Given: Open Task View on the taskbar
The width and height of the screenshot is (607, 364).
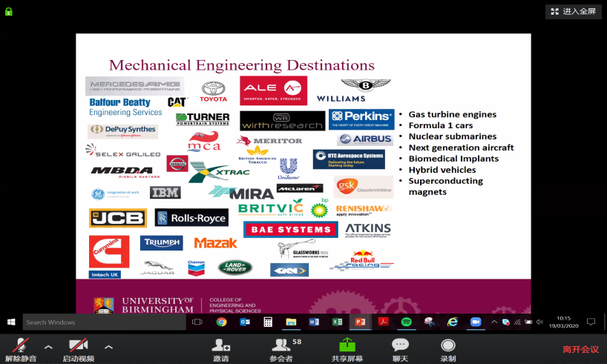Looking at the screenshot, I should pos(197,322).
